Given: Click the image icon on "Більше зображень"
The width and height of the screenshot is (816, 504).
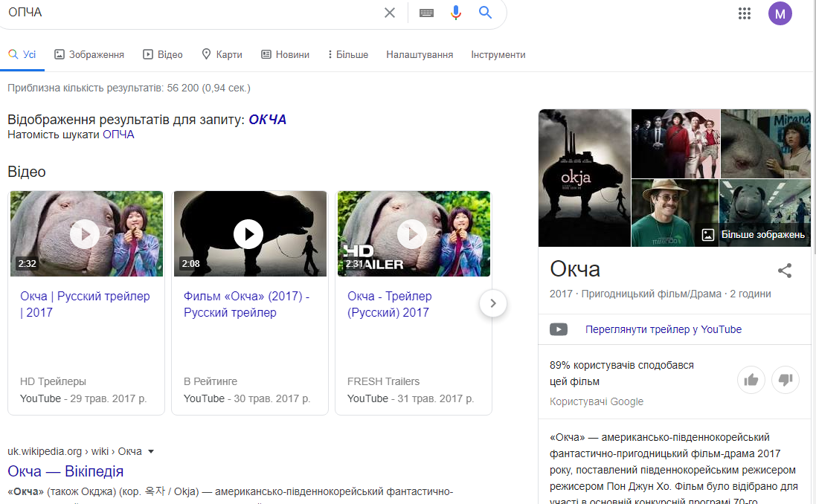Looking at the screenshot, I should [x=708, y=236].
